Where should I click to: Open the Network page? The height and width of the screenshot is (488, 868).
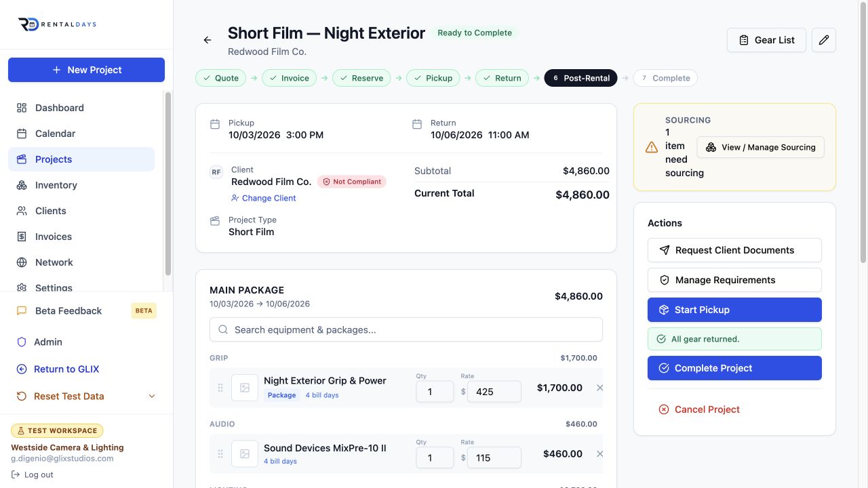pyautogui.click(x=81, y=262)
